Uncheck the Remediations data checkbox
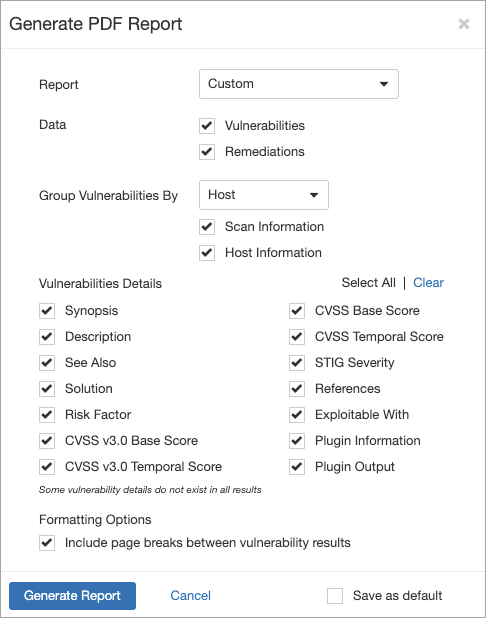 point(207,152)
